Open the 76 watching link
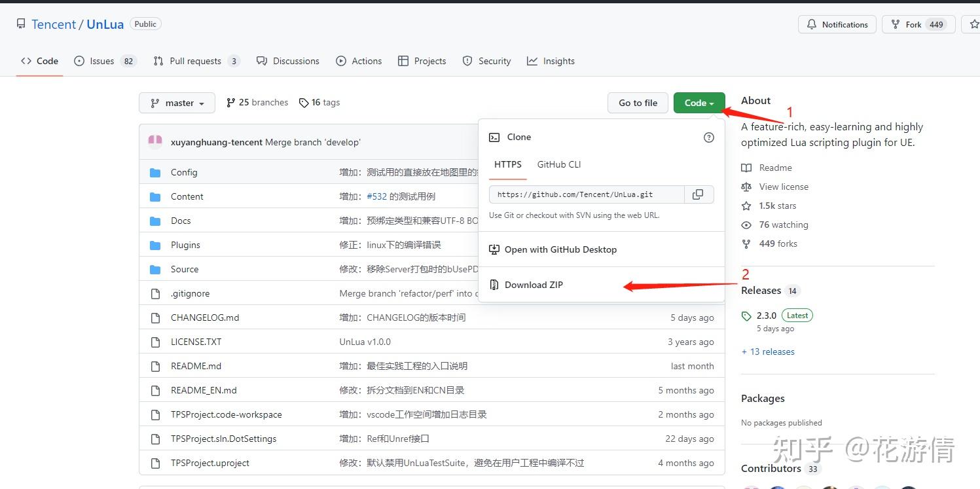This screenshot has height=489, width=980. [x=784, y=225]
